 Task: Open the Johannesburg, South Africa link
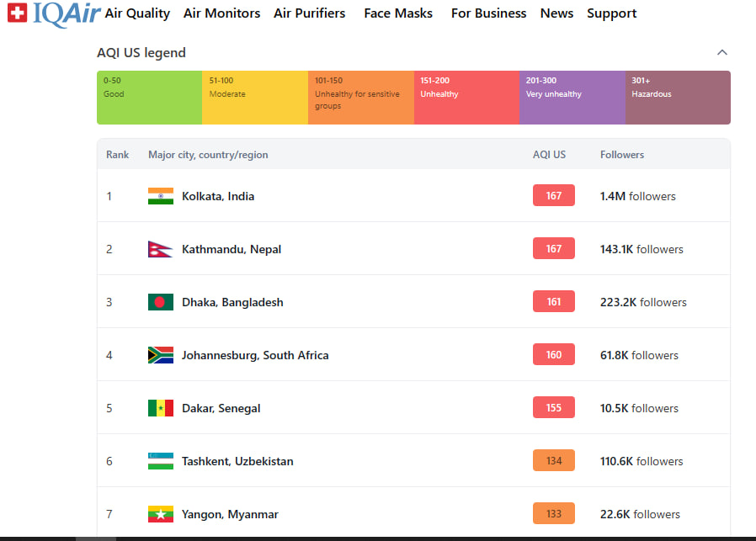click(255, 355)
